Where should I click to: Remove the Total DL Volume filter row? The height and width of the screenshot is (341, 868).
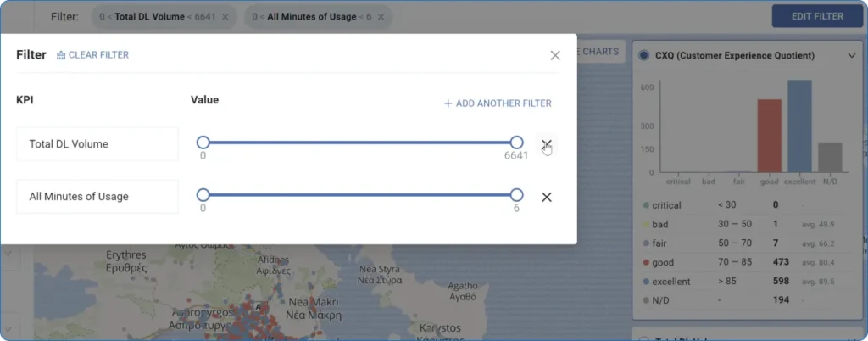[547, 144]
